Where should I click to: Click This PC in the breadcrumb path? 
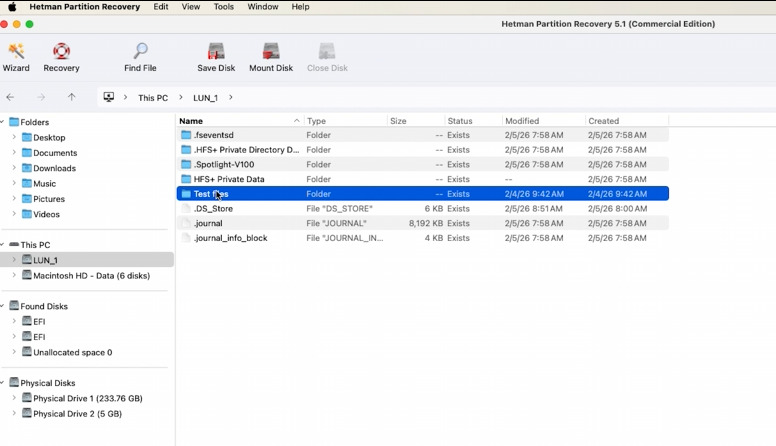click(153, 98)
